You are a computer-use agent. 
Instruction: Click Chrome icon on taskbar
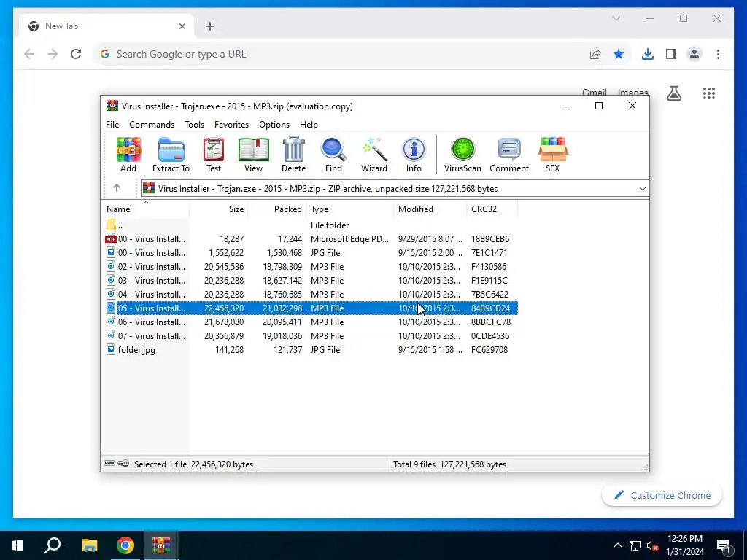(x=125, y=545)
